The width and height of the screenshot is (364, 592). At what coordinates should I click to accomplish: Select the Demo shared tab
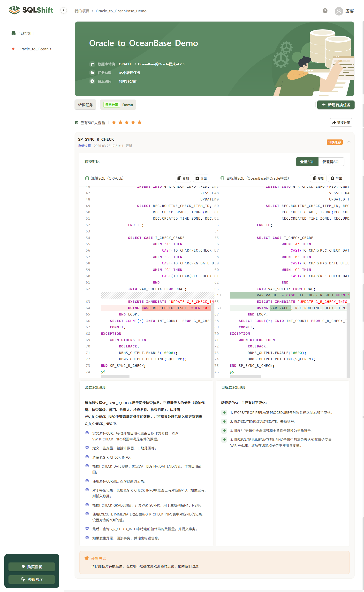pyautogui.click(x=118, y=105)
